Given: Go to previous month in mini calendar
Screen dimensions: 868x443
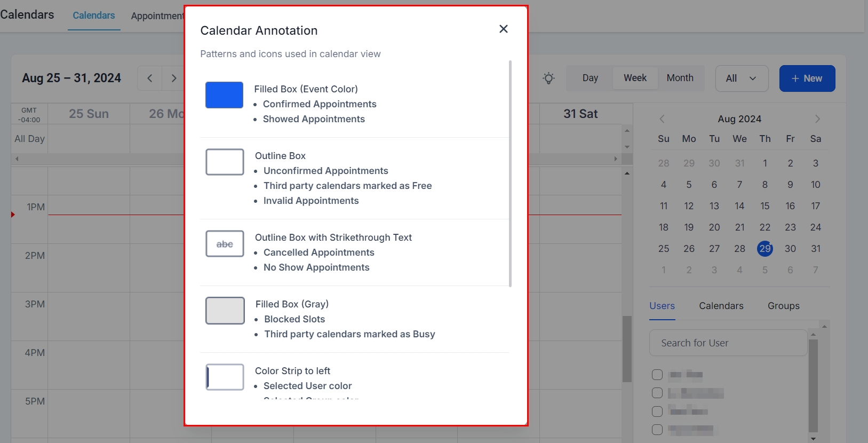Looking at the screenshot, I should tap(662, 119).
